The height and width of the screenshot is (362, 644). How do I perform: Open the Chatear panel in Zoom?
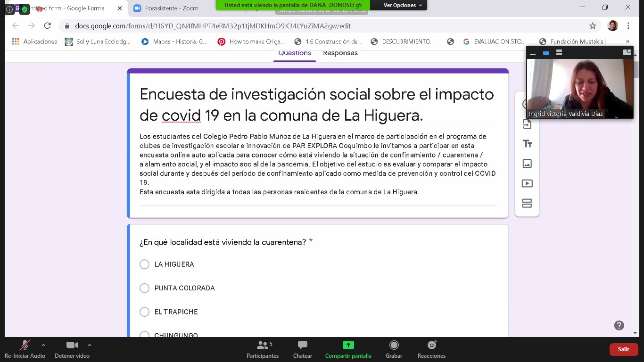click(x=302, y=349)
